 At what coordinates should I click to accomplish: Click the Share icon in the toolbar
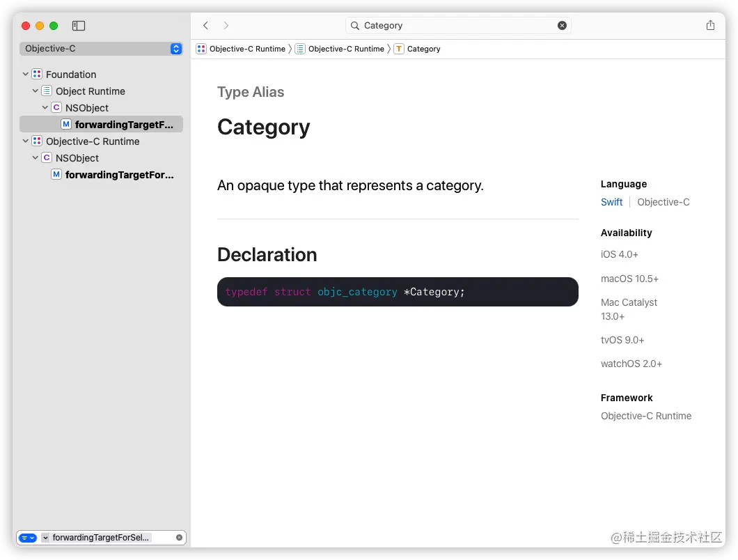[710, 25]
